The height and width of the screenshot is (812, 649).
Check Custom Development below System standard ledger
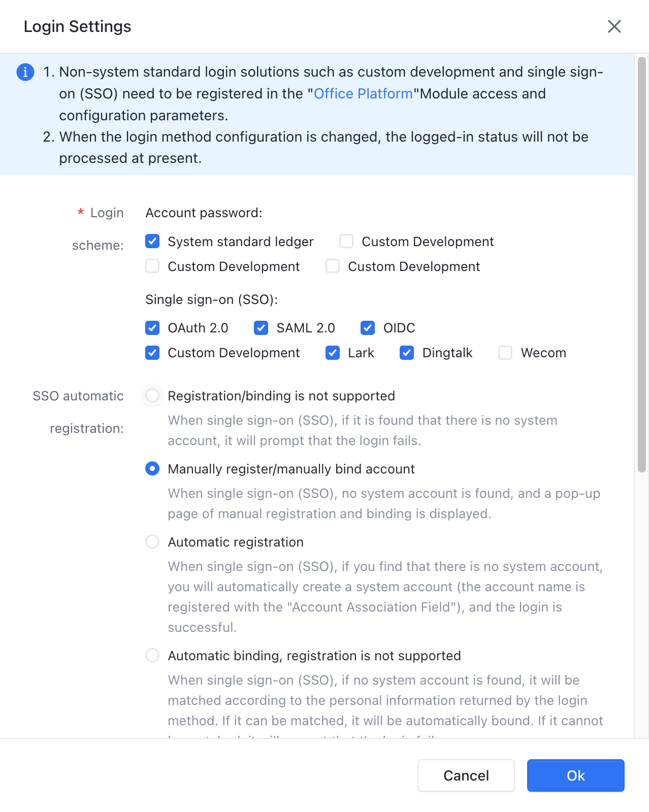(x=152, y=266)
